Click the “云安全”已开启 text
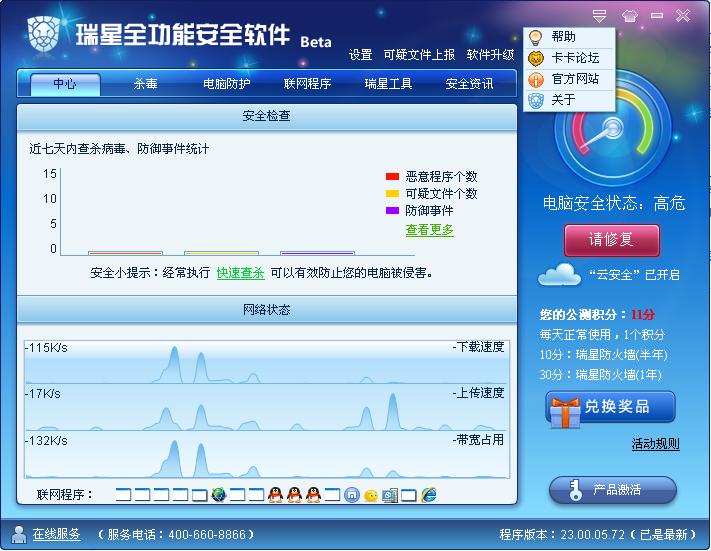Viewport: 711px width, 551px height. (634, 275)
